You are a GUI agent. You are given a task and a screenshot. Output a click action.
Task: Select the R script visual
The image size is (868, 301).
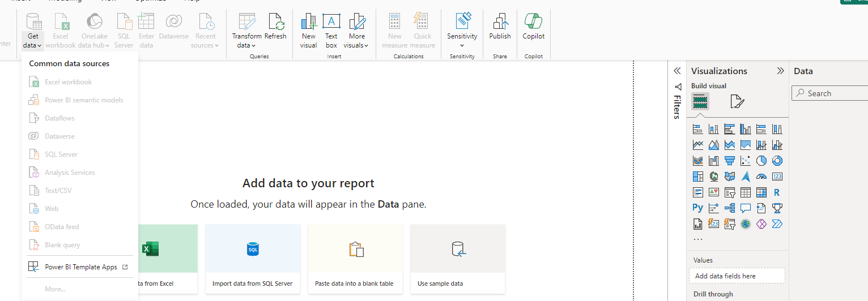(777, 192)
